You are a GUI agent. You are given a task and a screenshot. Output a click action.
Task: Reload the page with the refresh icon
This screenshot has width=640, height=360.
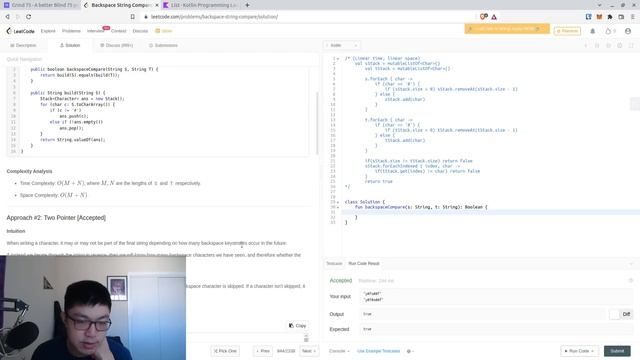pyautogui.click(x=29, y=17)
